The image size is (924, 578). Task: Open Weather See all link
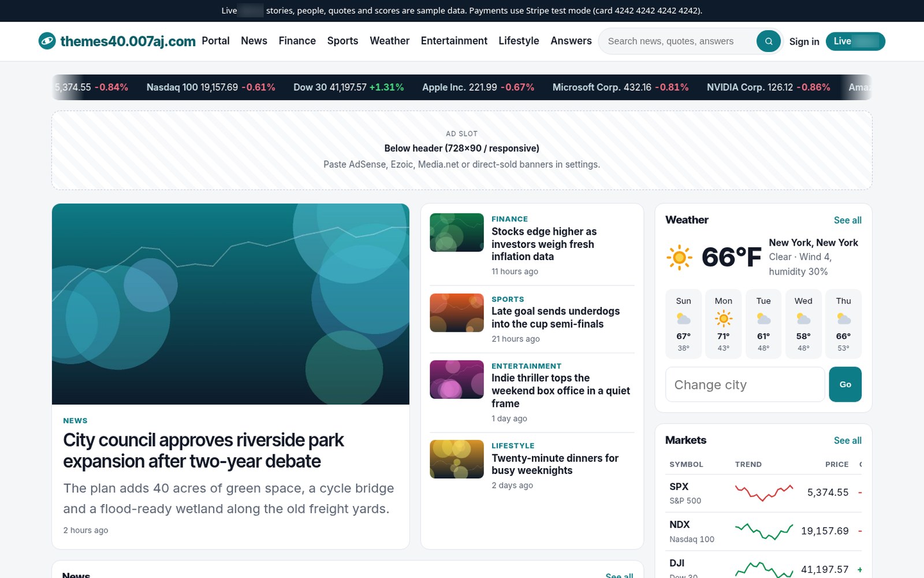tap(847, 220)
